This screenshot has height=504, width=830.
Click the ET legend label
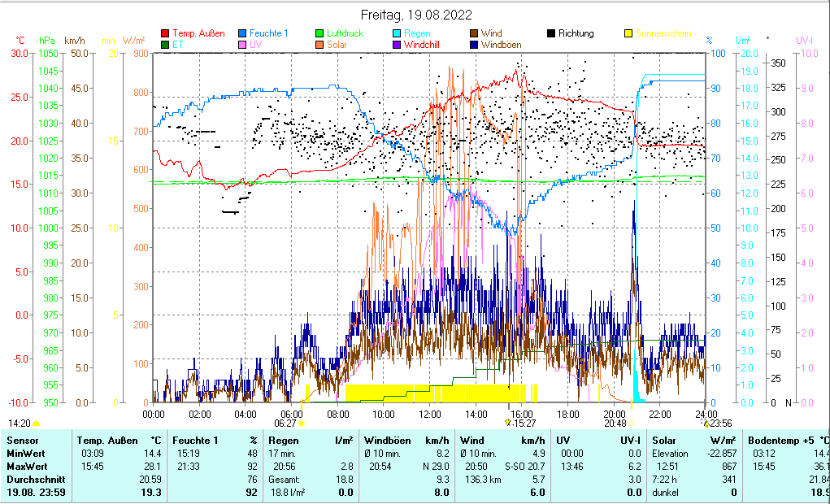[x=177, y=45]
